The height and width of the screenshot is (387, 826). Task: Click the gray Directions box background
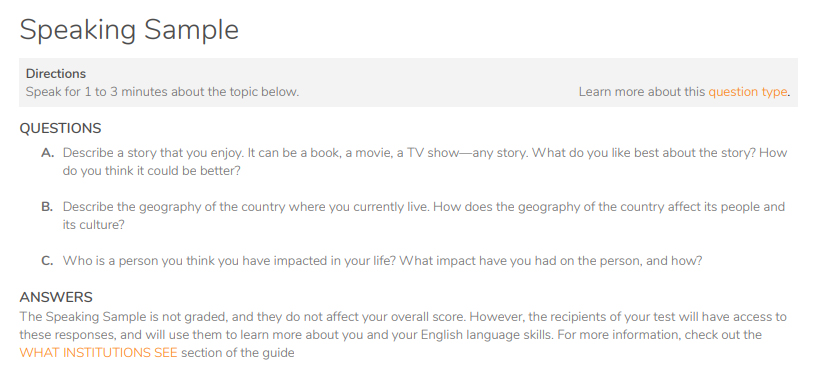point(408,83)
